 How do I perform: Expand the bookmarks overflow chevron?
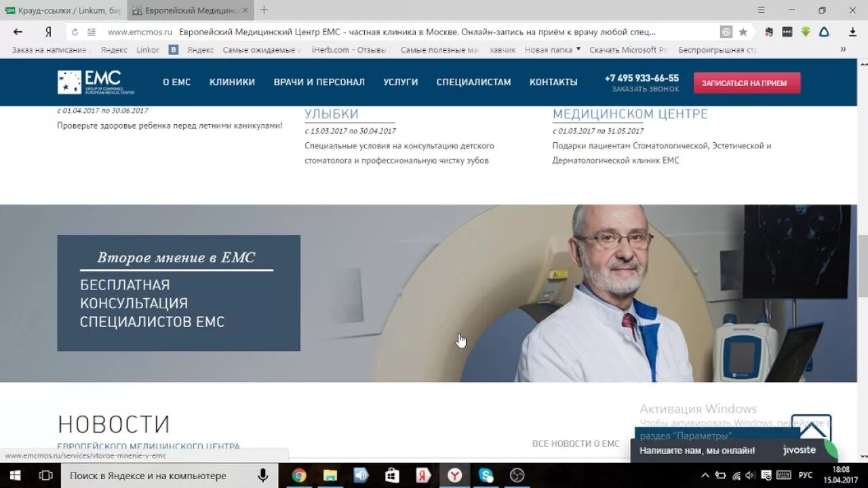tap(843, 49)
